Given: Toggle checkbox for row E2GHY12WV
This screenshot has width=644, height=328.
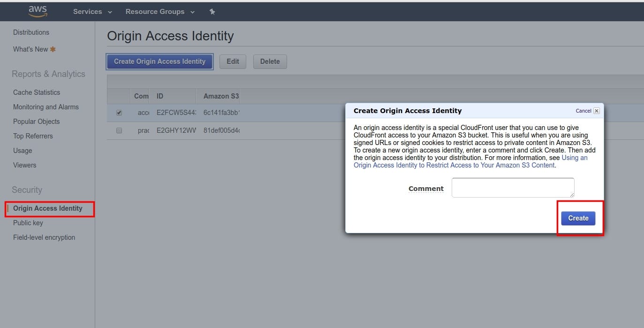Looking at the screenshot, I should [x=119, y=130].
